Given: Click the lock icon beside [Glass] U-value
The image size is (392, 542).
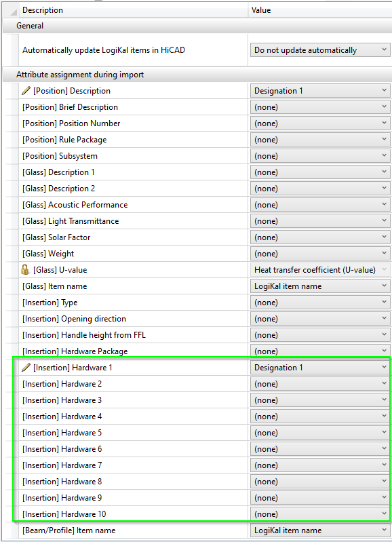Looking at the screenshot, I should pos(25,269).
